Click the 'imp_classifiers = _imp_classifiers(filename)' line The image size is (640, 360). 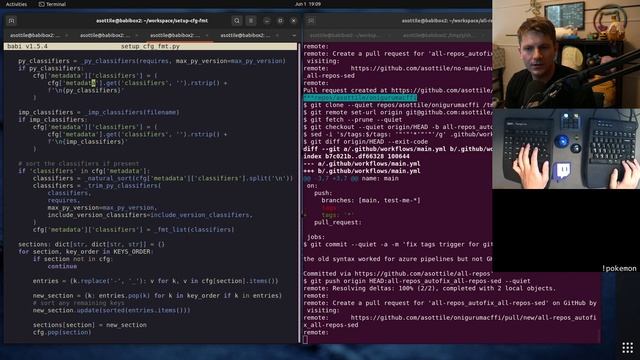point(99,112)
